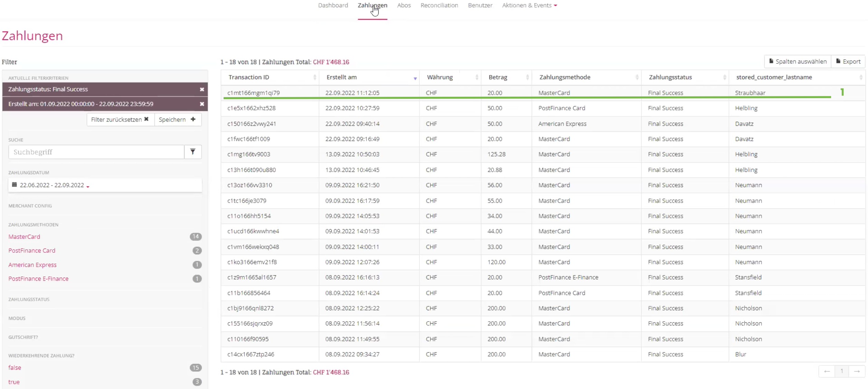Filter by MasterCard payment method
Viewport: 868px width, 389px height.
point(24,237)
